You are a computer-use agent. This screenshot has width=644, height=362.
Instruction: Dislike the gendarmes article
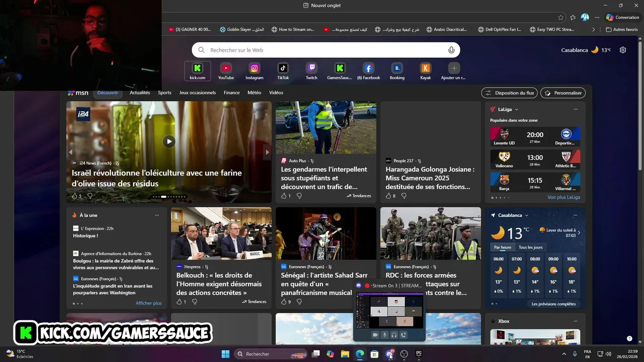299,196
